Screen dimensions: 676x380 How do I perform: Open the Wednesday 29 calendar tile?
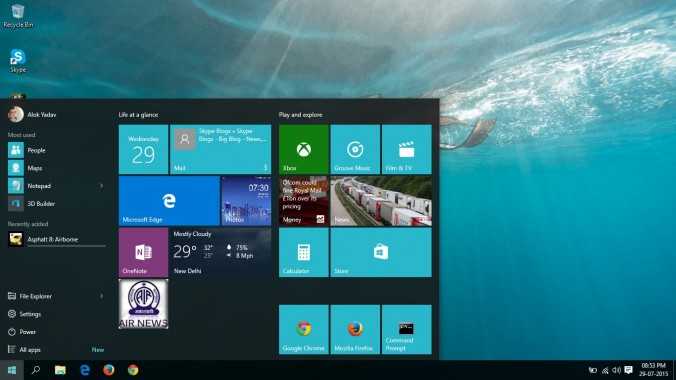(143, 149)
